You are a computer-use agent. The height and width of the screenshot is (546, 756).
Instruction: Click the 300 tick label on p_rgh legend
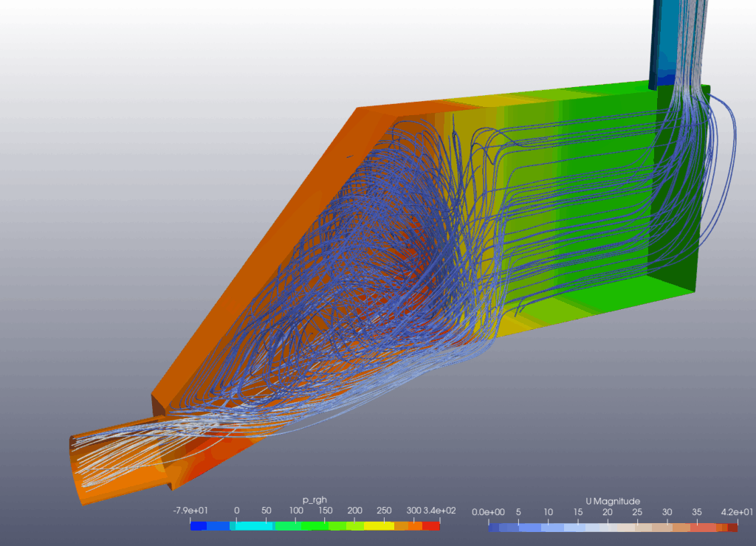coord(413,511)
